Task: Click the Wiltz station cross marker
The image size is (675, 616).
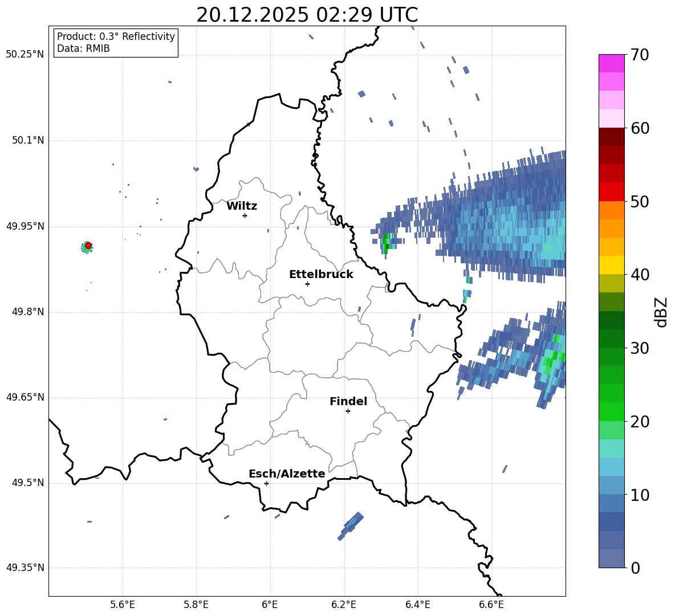Action: (x=245, y=215)
